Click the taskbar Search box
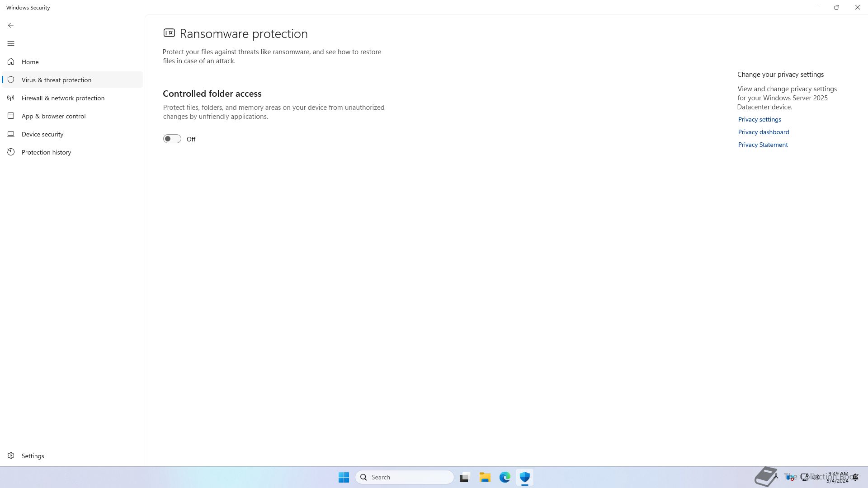This screenshot has height=488, width=868. [405, 477]
